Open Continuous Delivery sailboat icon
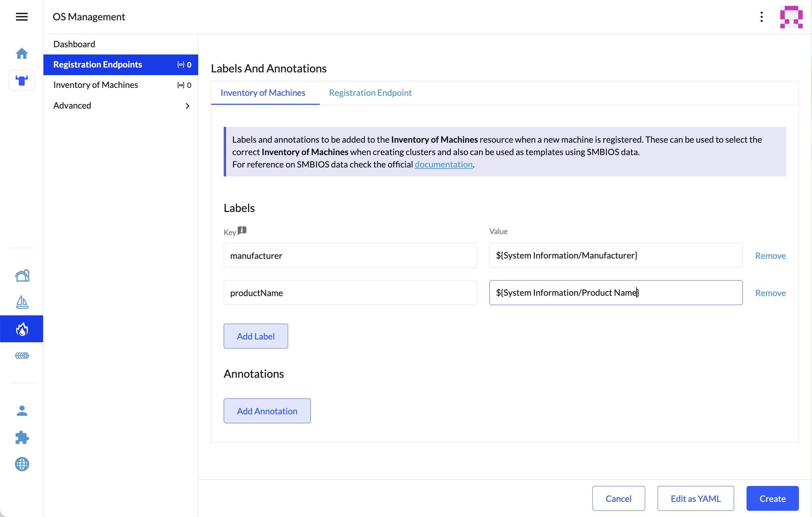The width and height of the screenshot is (812, 517). coord(22,302)
